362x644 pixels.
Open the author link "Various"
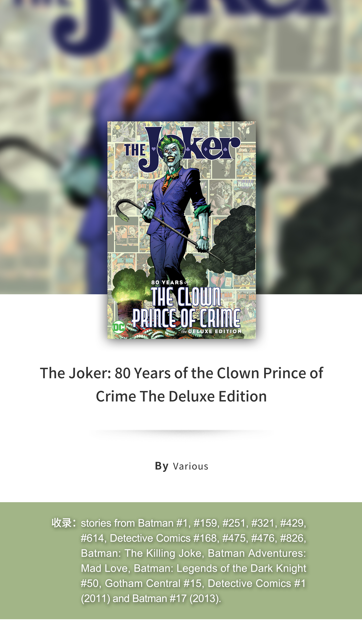point(191,466)
